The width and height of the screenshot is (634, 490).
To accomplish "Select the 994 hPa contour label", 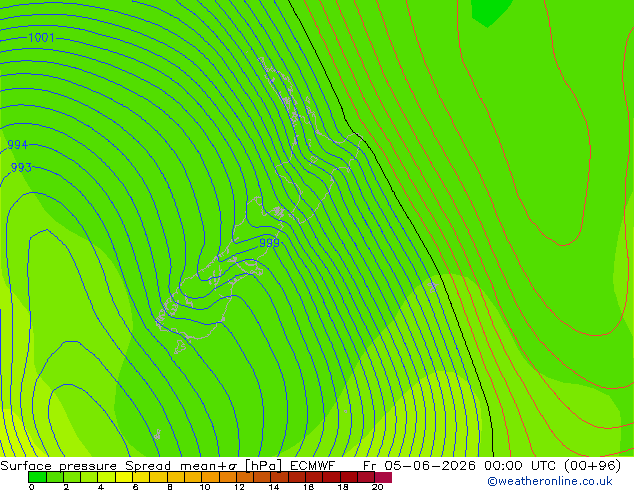I will pyautogui.click(x=17, y=144).
